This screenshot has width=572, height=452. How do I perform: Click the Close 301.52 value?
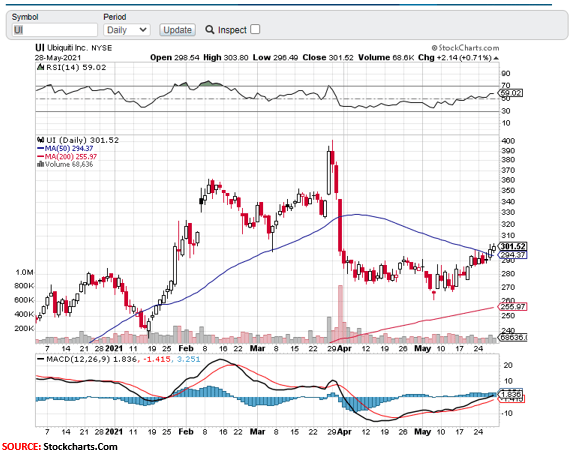[x=328, y=58]
